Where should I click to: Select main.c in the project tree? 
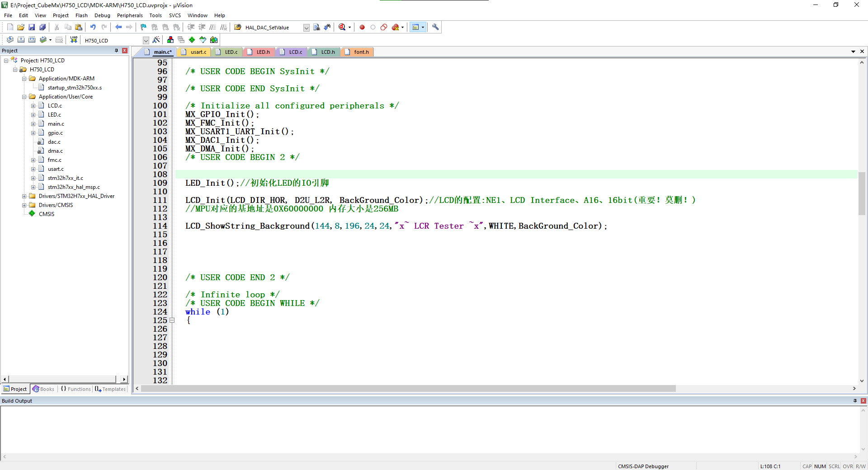tap(56, 124)
